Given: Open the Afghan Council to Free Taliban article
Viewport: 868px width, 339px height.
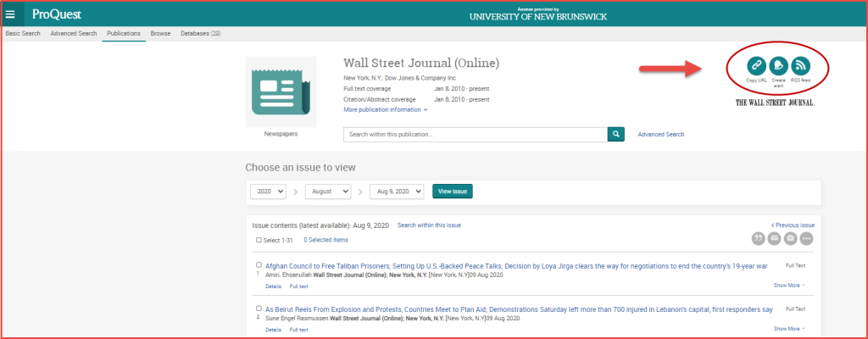Looking at the screenshot, I should (x=516, y=266).
